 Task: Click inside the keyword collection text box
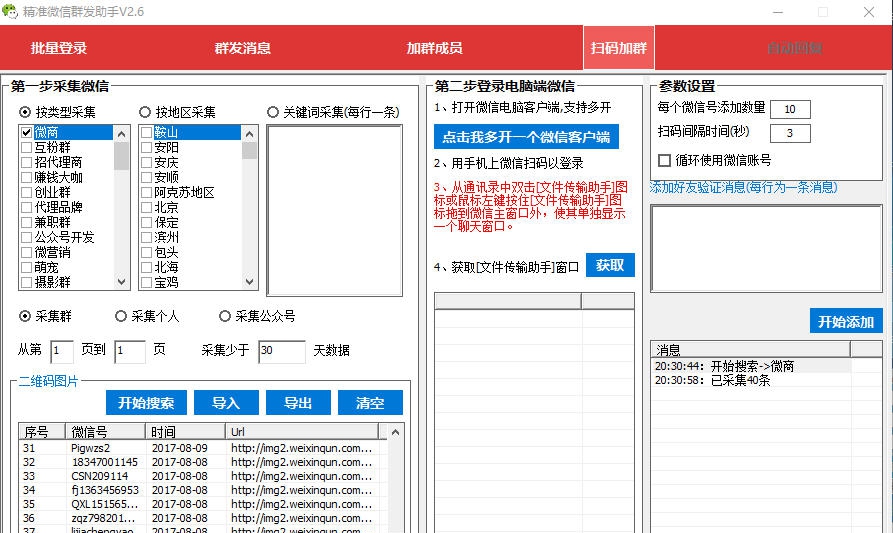click(334, 211)
